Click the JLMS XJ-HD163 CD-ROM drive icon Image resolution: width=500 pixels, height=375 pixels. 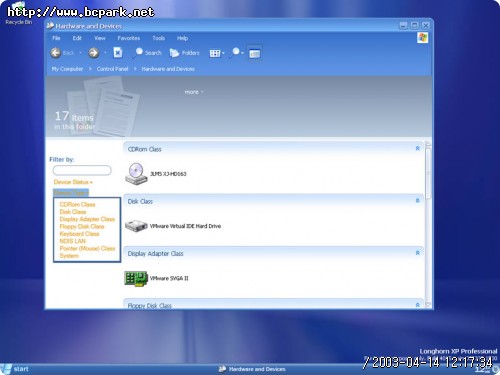[x=136, y=174]
